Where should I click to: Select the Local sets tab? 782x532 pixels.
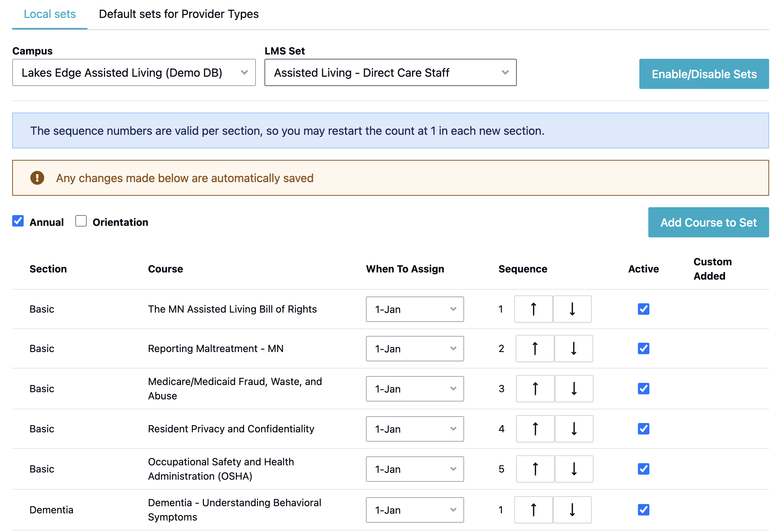pos(50,14)
